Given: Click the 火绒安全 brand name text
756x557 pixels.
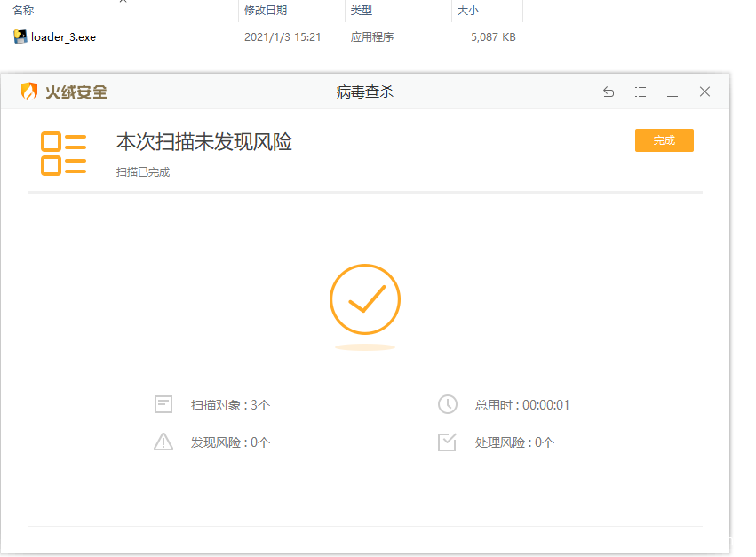Looking at the screenshot, I should click(76, 92).
